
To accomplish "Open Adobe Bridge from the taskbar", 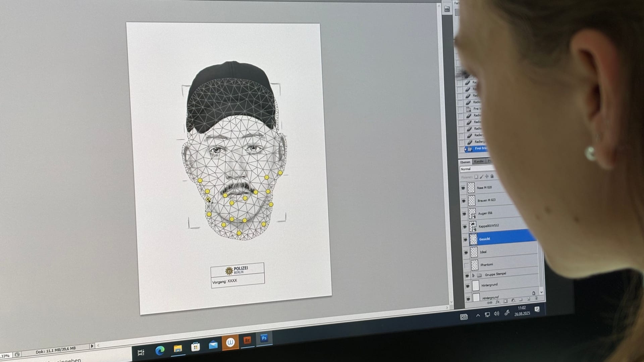I will tap(248, 340).
